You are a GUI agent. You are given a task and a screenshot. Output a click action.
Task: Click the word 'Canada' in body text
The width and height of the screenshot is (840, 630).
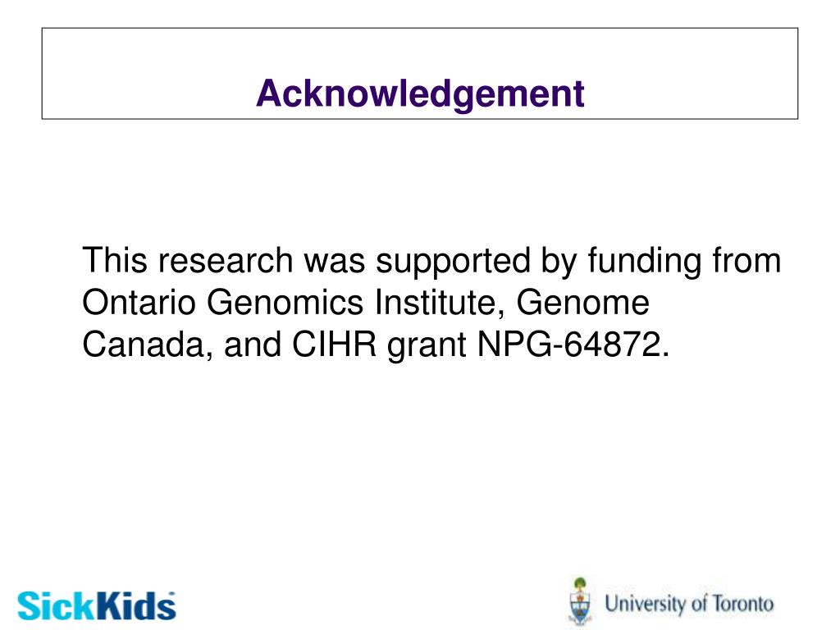(144, 344)
